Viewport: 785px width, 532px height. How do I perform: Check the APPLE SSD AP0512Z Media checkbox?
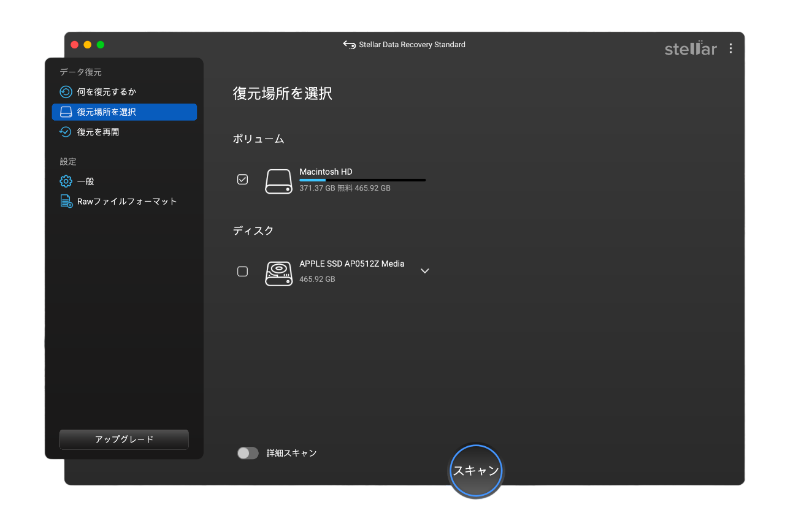[x=243, y=272]
